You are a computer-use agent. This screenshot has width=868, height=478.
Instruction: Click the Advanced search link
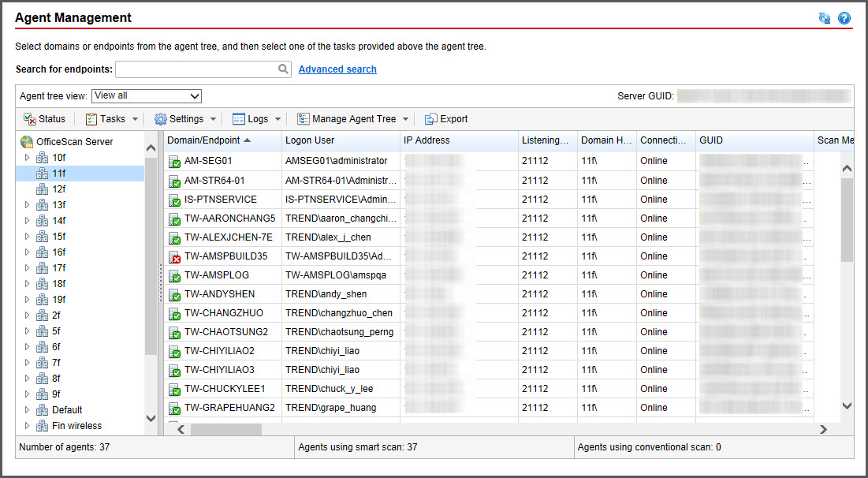337,69
